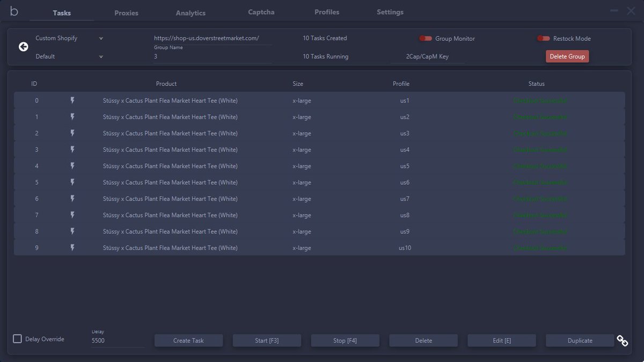Click profile us3 cell
This screenshot has height=362, width=644.
coord(405,133)
